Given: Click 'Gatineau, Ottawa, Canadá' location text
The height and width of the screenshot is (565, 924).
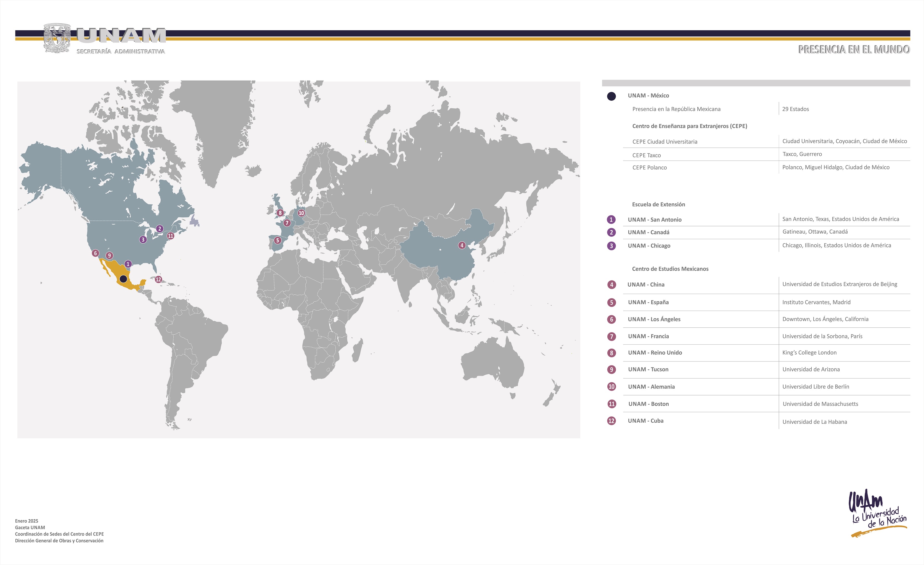Looking at the screenshot, I should (x=815, y=231).
